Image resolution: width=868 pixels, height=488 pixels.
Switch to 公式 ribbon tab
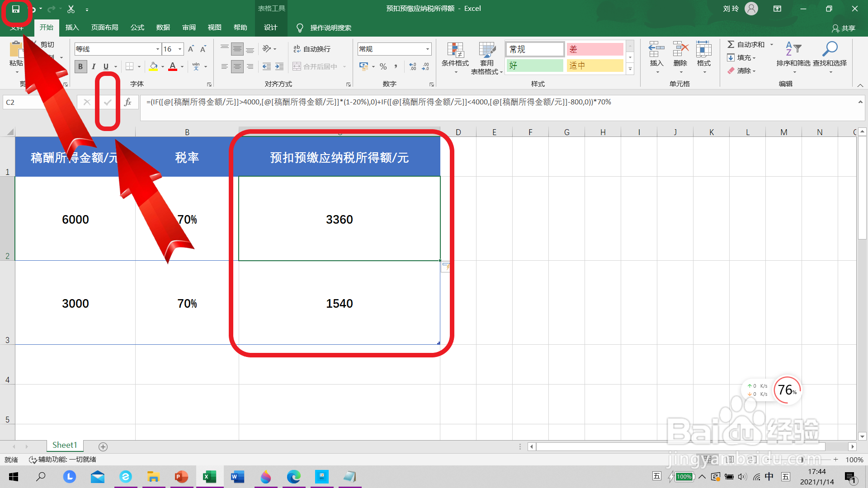pyautogui.click(x=137, y=28)
